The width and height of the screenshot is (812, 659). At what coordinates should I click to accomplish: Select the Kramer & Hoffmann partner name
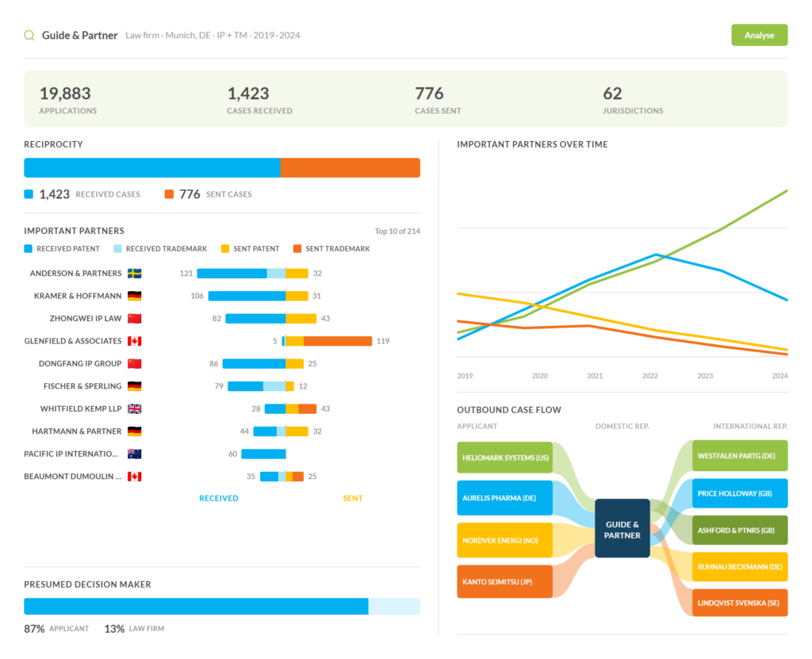point(78,296)
